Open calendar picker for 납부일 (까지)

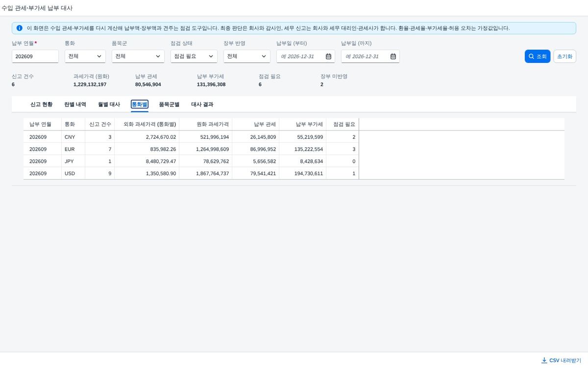[393, 56]
